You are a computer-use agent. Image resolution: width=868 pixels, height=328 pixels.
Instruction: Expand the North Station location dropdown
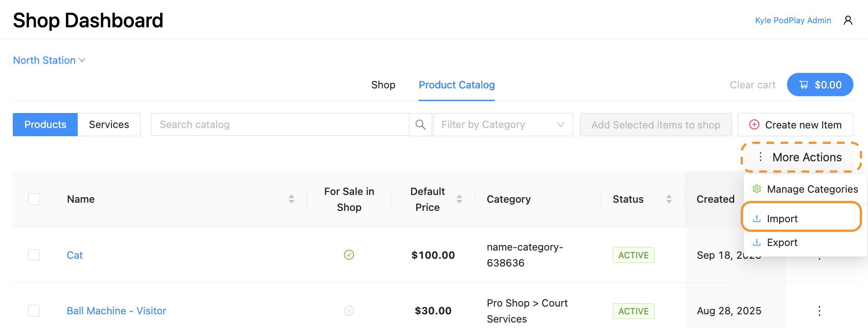[49, 60]
